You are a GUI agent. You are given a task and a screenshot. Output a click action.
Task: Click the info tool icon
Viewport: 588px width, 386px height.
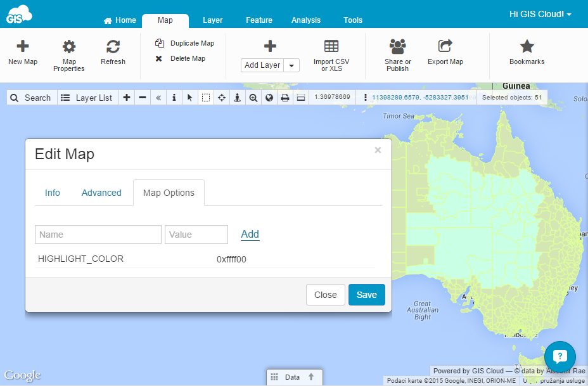(x=174, y=98)
